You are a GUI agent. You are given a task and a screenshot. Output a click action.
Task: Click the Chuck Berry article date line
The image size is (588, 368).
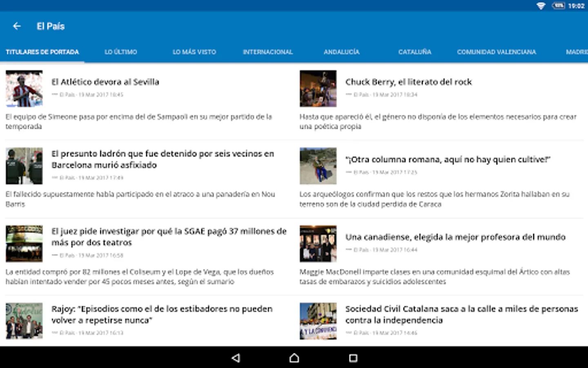[x=381, y=94]
